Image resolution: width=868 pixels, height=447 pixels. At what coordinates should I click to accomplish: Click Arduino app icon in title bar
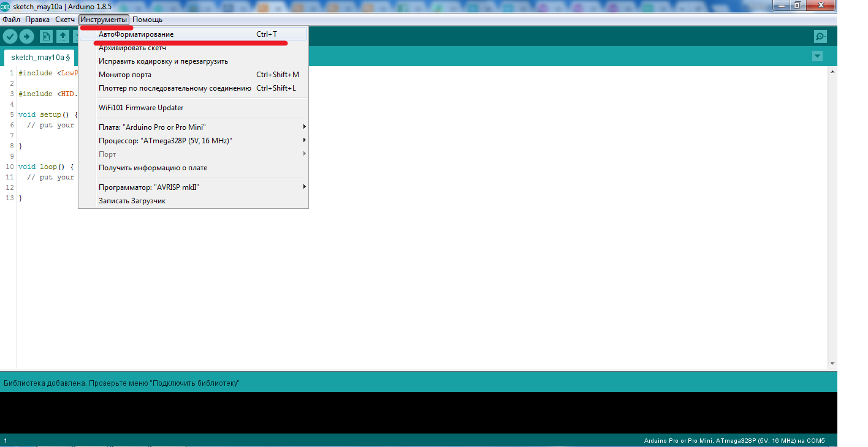click(x=6, y=6)
